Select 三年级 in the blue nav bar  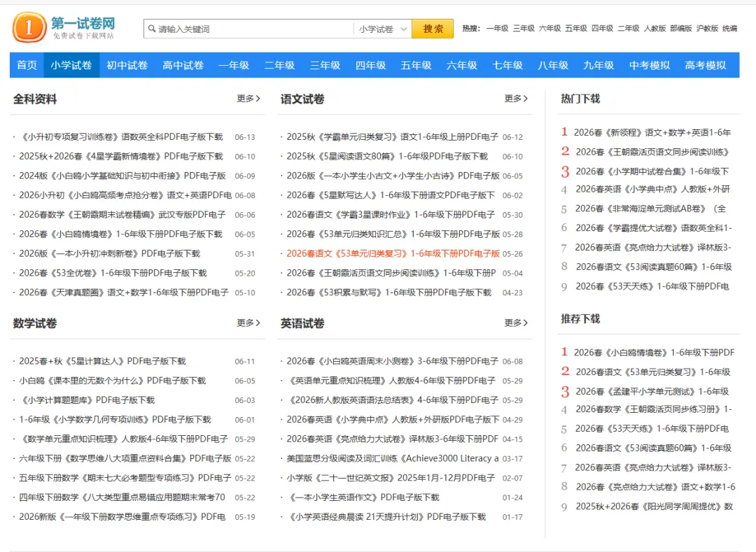[325, 65]
